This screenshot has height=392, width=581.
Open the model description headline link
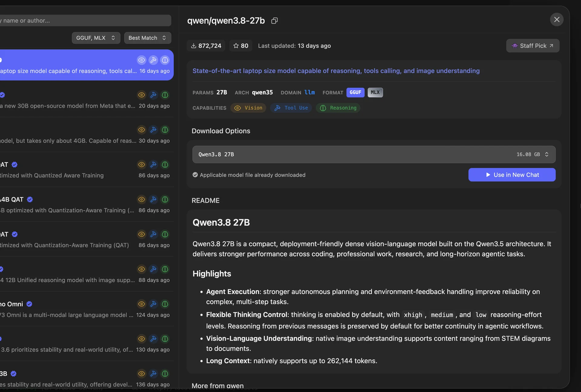(x=336, y=71)
